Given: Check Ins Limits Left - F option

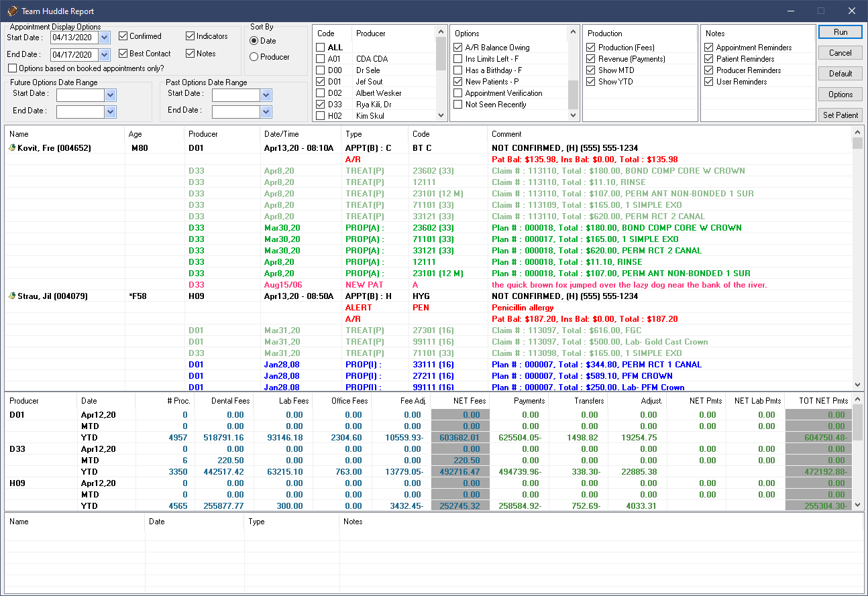Looking at the screenshot, I should click(x=458, y=59).
